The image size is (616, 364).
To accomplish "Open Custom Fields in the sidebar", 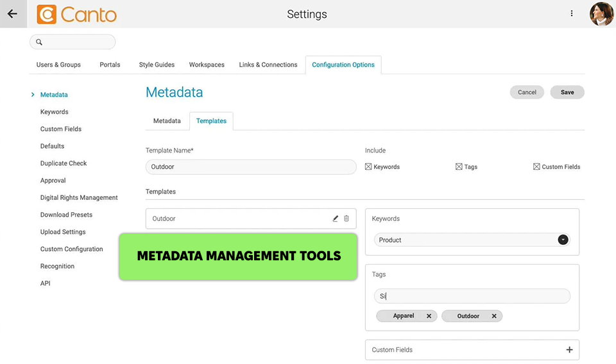I will point(61,129).
